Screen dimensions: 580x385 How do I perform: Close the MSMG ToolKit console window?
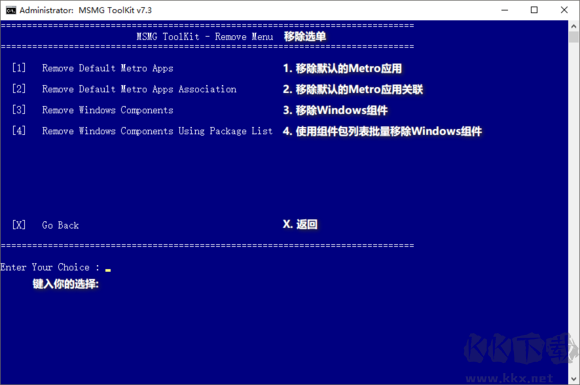564,10
